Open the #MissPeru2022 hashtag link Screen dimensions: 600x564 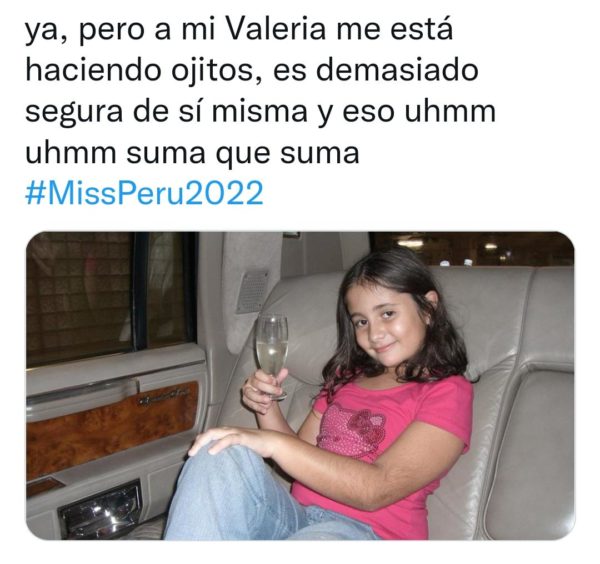[x=145, y=193]
